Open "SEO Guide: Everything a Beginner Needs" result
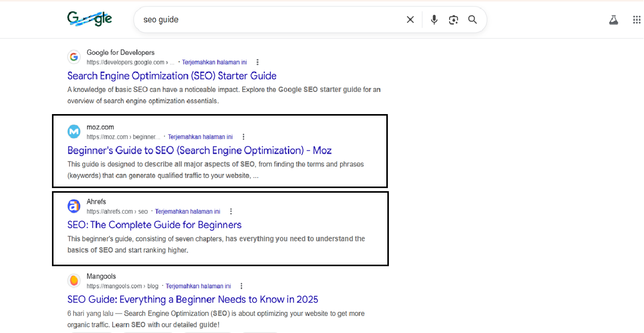Screen dimensions: 644x333 click(x=193, y=299)
